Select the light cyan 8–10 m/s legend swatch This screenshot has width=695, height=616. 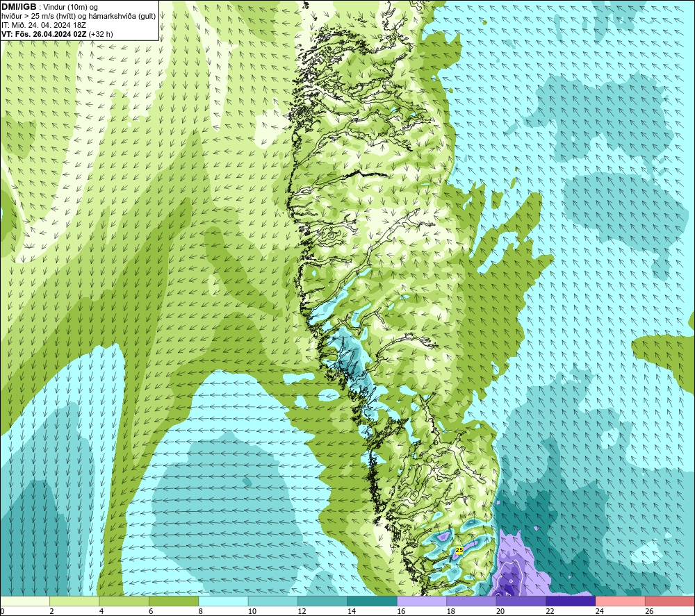coord(223,601)
